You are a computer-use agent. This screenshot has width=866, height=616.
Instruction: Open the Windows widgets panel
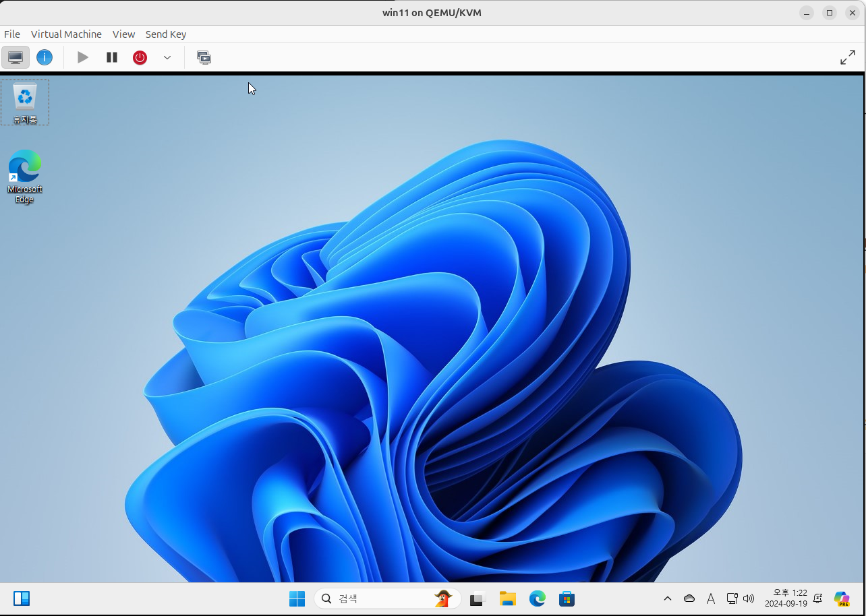pyautogui.click(x=22, y=598)
